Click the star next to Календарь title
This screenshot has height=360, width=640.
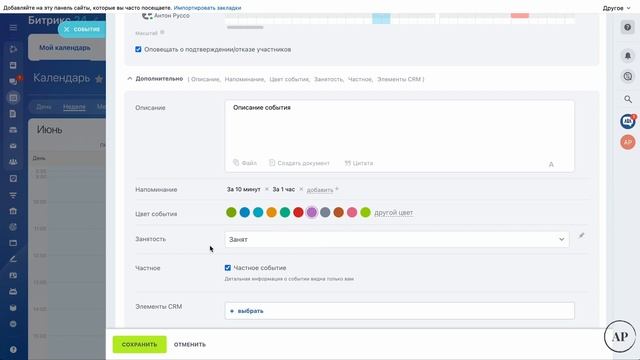coord(99,79)
